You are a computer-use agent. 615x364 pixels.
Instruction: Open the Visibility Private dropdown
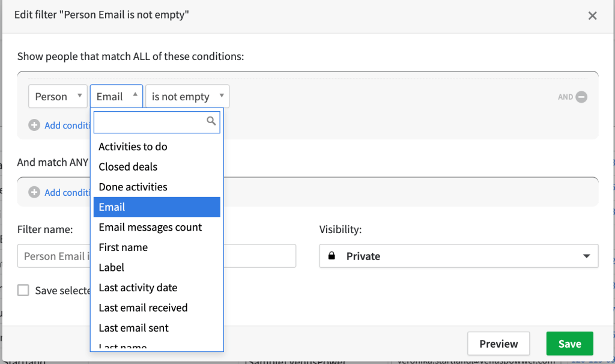(458, 256)
